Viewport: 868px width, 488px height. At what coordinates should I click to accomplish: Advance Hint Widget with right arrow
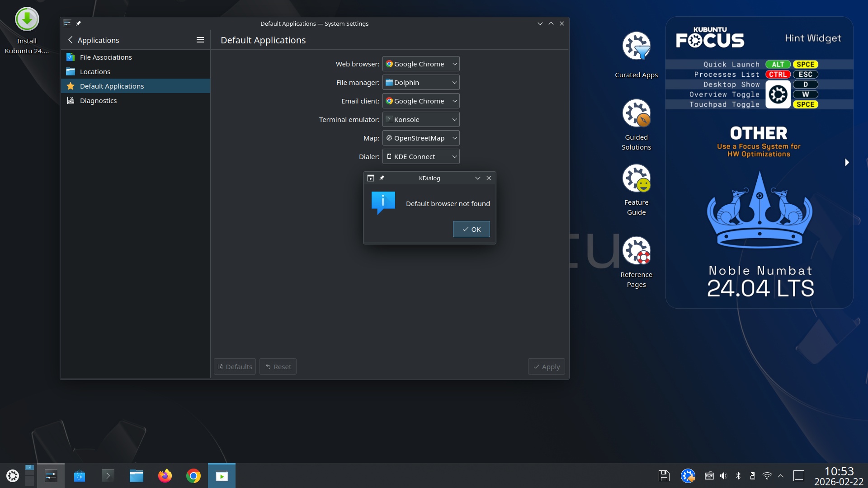point(847,162)
